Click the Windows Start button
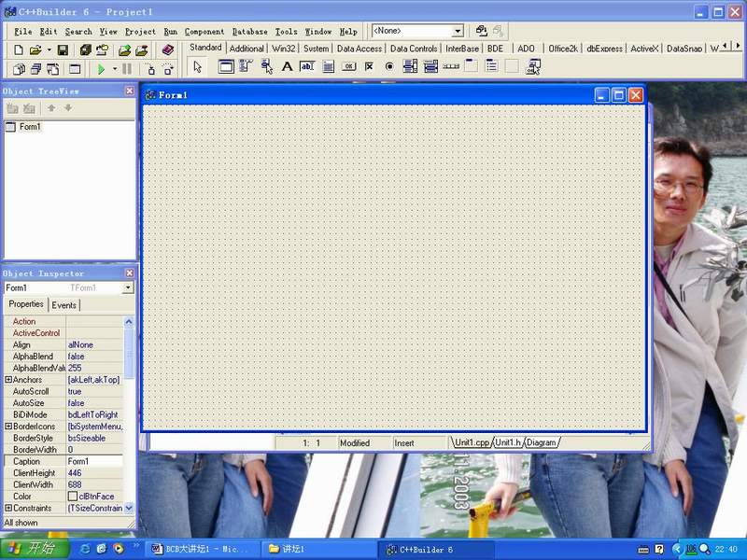Screen dimensions: 747x560 click(35, 549)
